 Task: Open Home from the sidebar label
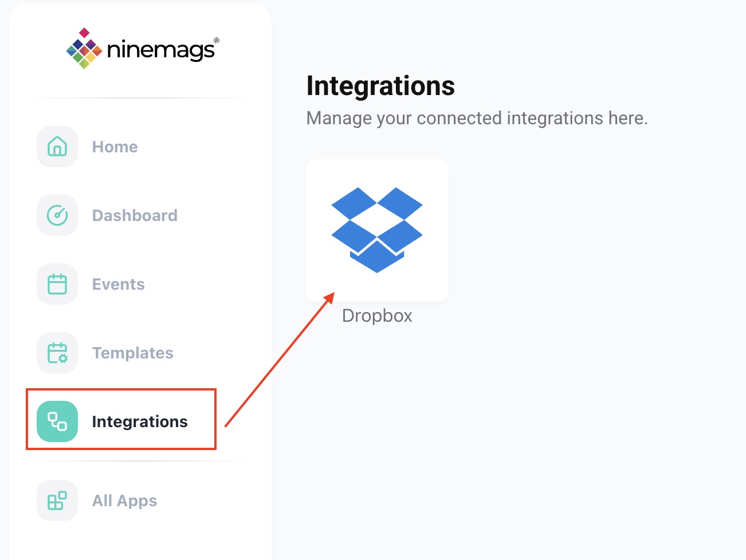pyautogui.click(x=115, y=147)
